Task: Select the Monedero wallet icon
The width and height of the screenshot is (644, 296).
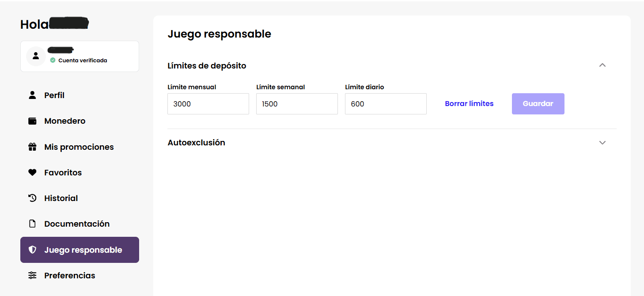Action: tap(32, 121)
